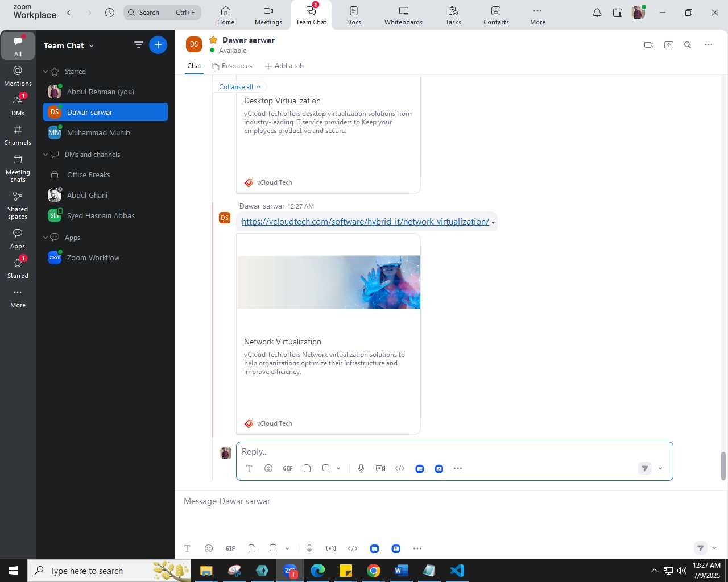Open GIF picker in main message box
This screenshot has height=582, width=728.
(230, 548)
